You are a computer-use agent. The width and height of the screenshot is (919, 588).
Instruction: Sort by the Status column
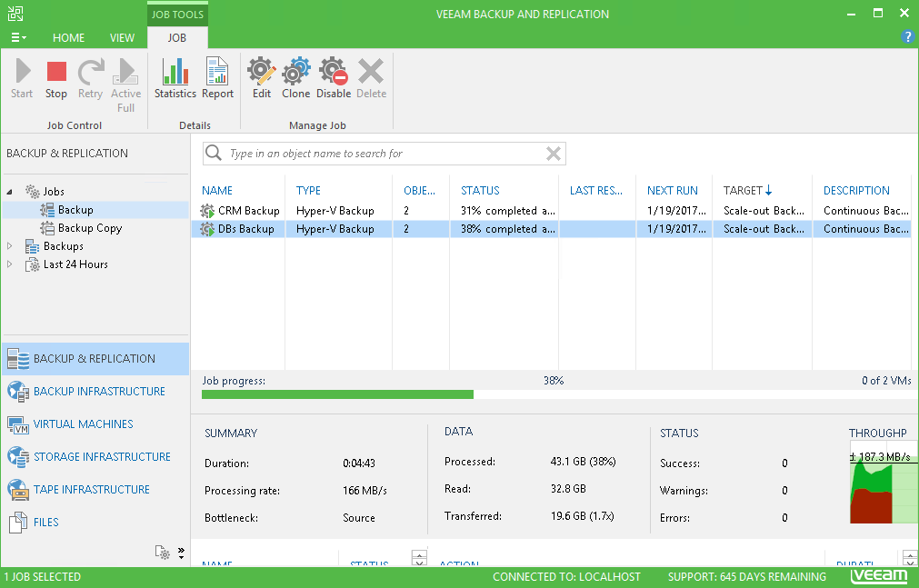click(x=480, y=191)
